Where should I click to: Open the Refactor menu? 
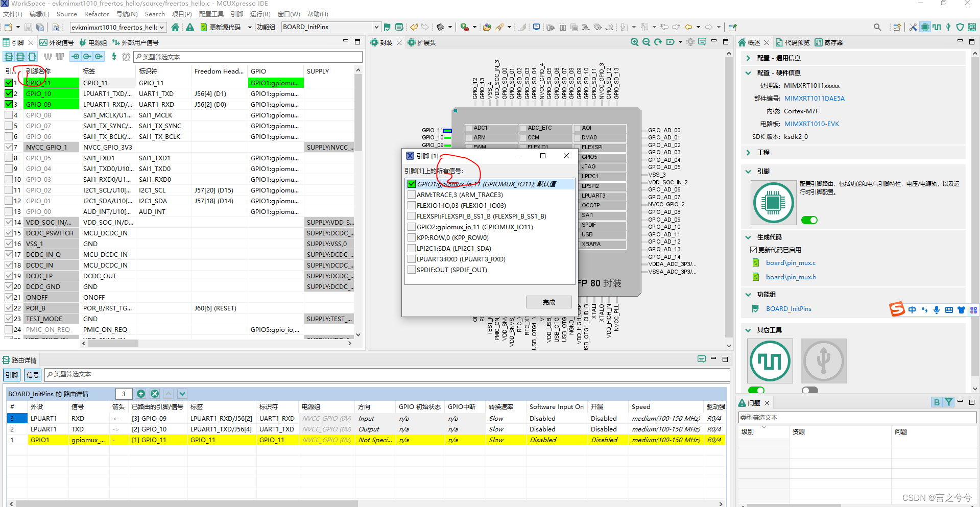point(97,14)
